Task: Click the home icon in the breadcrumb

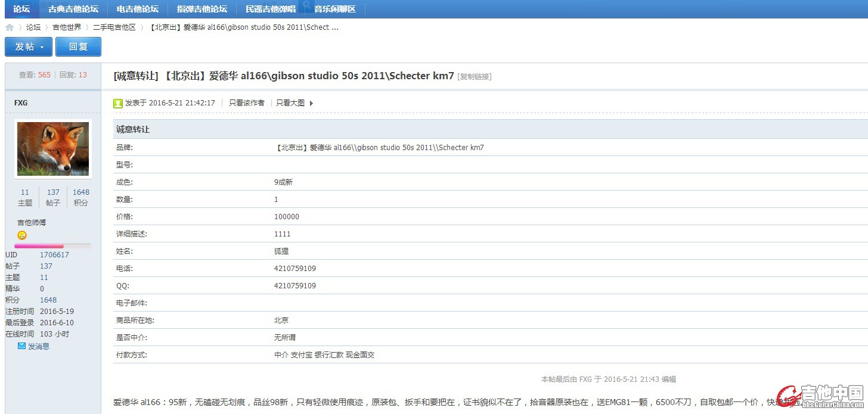Action: [10, 27]
